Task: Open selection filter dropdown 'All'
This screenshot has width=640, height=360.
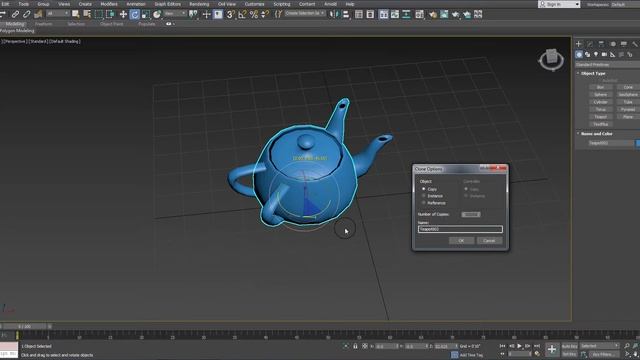Action: (58, 14)
